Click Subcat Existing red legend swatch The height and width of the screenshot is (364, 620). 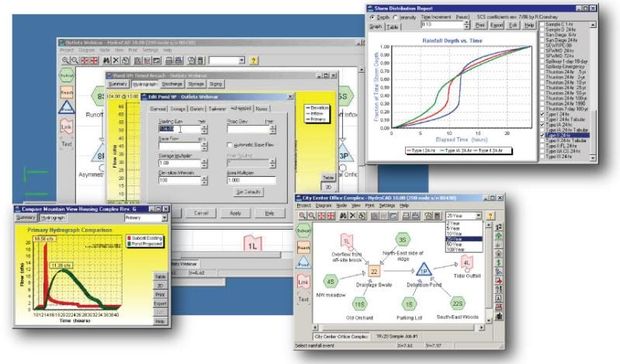coord(129,238)
